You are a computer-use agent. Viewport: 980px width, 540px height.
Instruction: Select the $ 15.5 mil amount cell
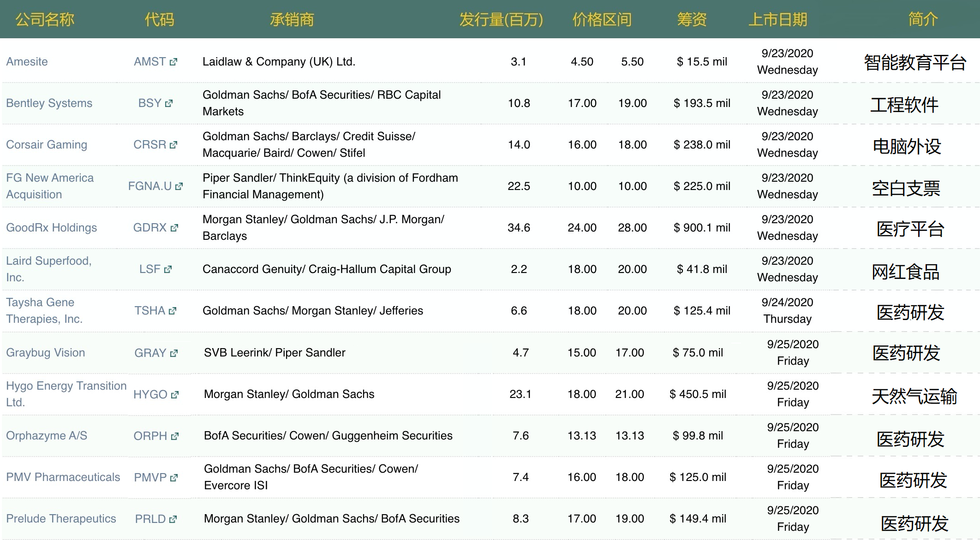click(702, 61)
